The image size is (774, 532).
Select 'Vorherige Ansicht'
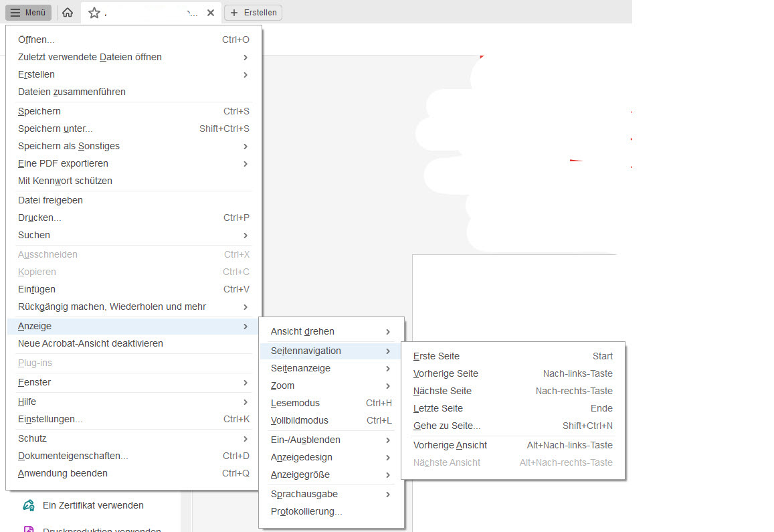513,445
